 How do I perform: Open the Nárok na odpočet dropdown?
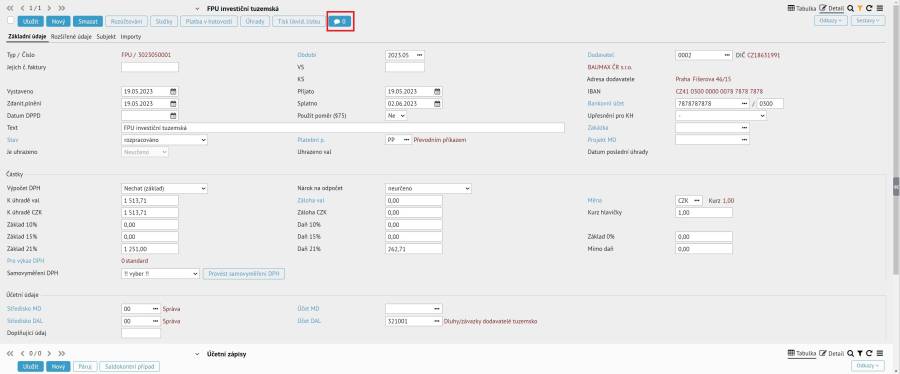(x=428, y=188)
